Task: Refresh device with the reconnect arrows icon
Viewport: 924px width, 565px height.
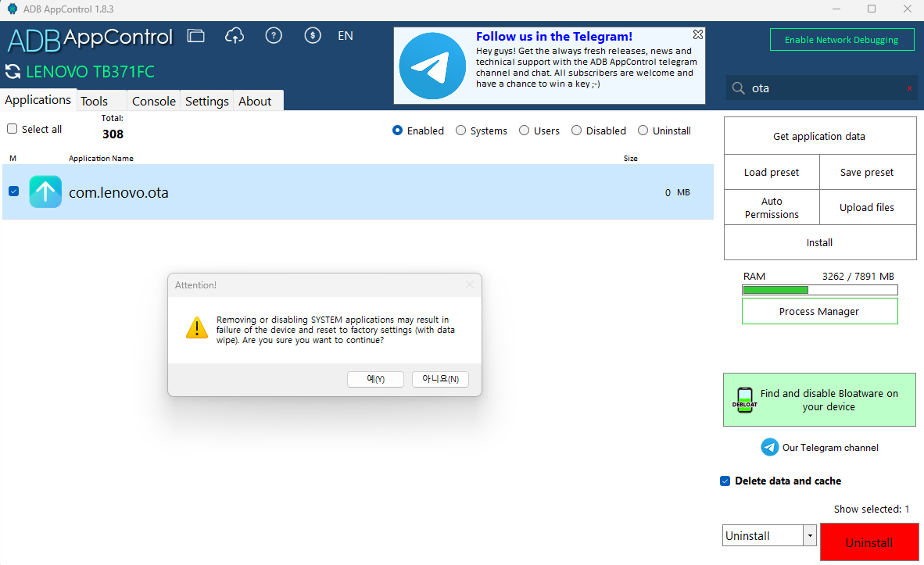Action: pos(13,72)
